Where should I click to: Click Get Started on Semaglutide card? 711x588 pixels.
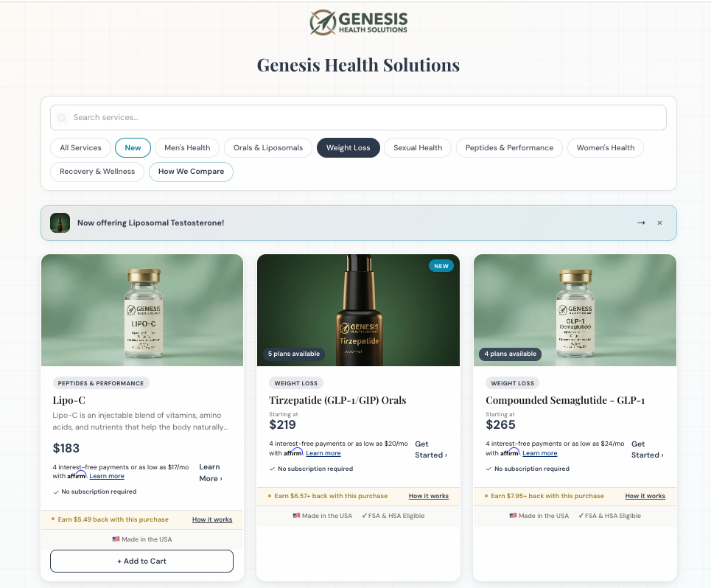pos(648,449)
